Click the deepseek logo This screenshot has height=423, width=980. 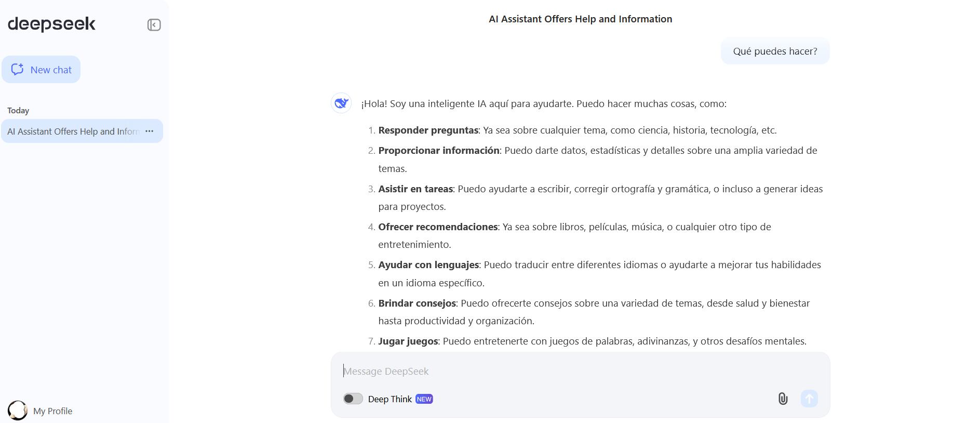point(51,24)
